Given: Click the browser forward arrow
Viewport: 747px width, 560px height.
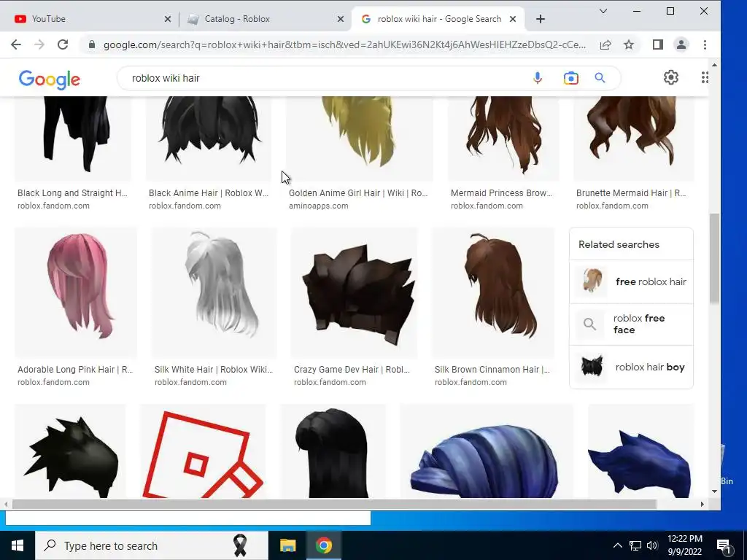Looking at the screenshot, I should [39, 44].
